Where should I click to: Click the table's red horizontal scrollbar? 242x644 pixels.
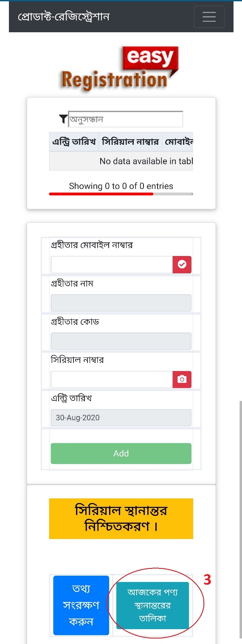pyautogui.click(x=101, y=194)
